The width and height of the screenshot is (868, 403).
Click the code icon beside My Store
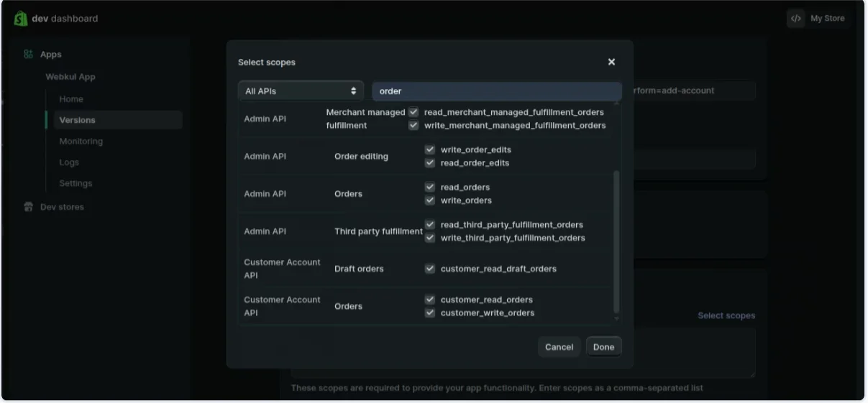(x=795, y=19)
